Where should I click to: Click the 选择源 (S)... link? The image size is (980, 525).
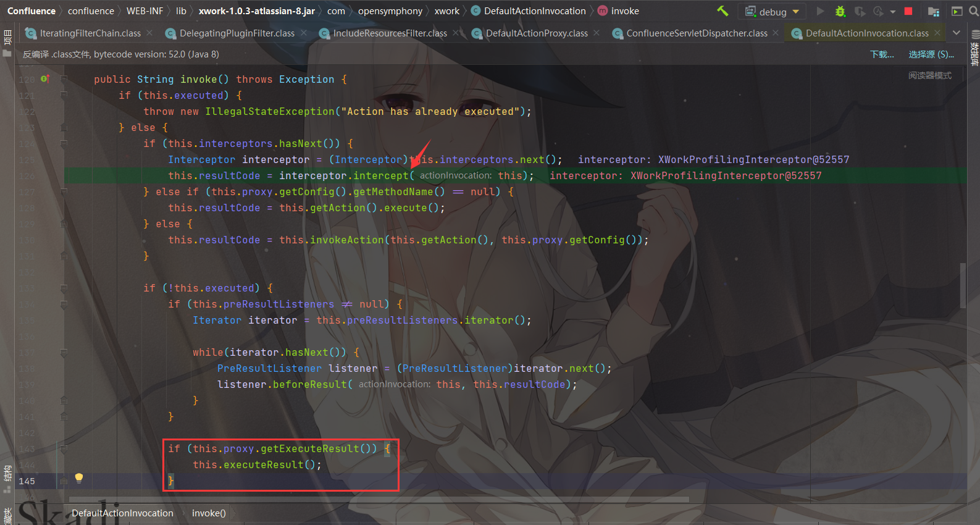931,54
